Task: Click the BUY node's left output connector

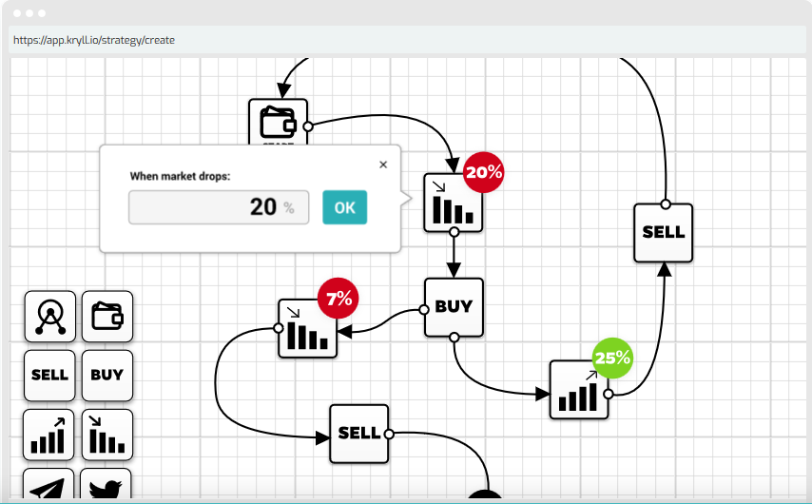Action: pyautogui.click(x=424, y=310)
